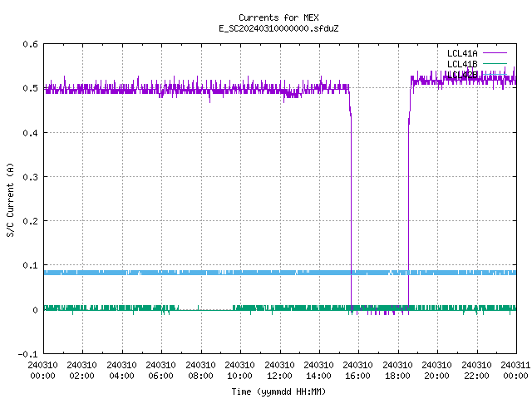Click the y-axis tick value 0.6
This screenshot has height=399, width=532.
tap(30, 44)
